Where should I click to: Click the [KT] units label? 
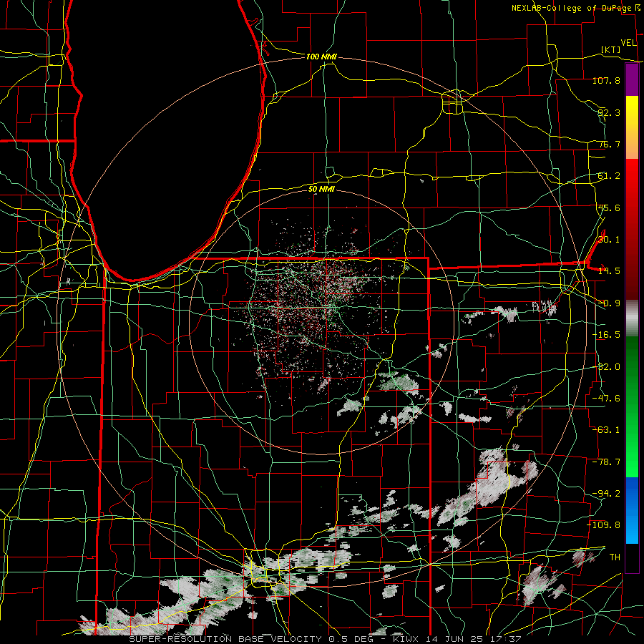pyautogui.click(x=611, y=49)
